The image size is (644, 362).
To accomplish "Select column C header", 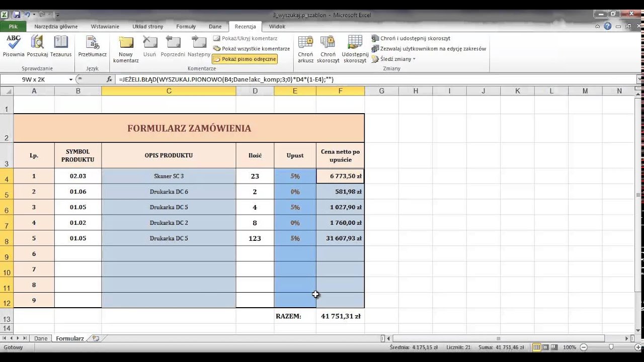I will pos(169,91).
